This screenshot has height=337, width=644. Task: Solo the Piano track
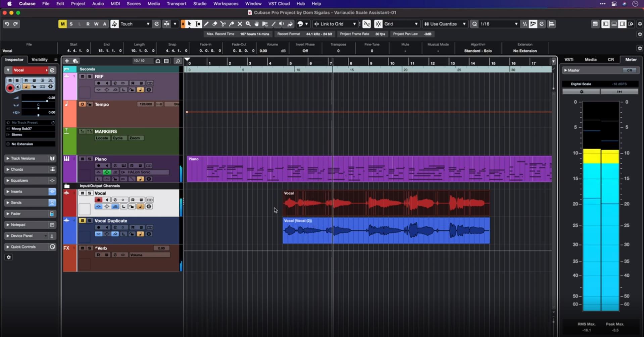point(90,159)
